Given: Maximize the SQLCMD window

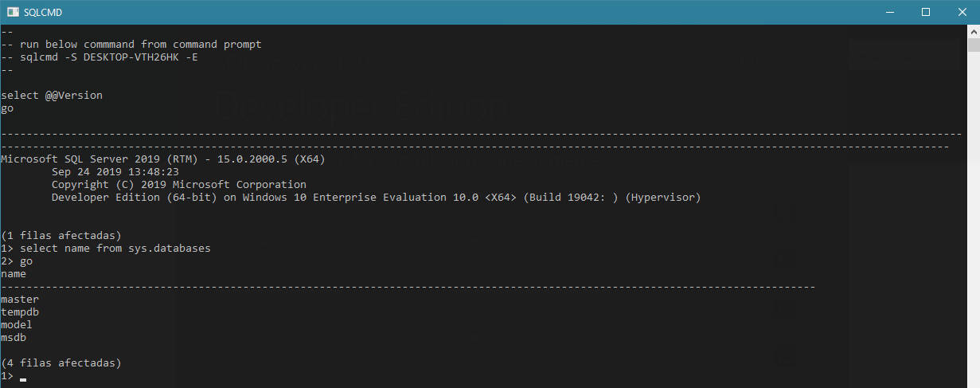Looking at the screenshot, I should click(x=925, y=12).
